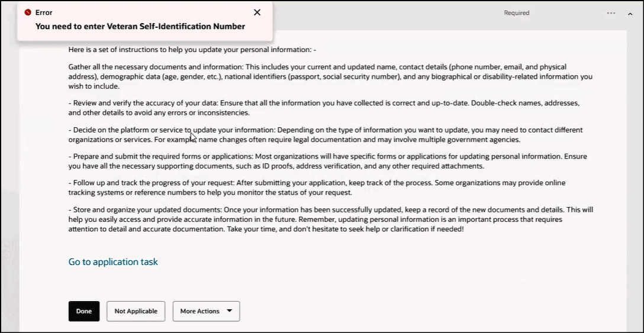Click the 'Here is a set of instructions' line

click(192, 50)
